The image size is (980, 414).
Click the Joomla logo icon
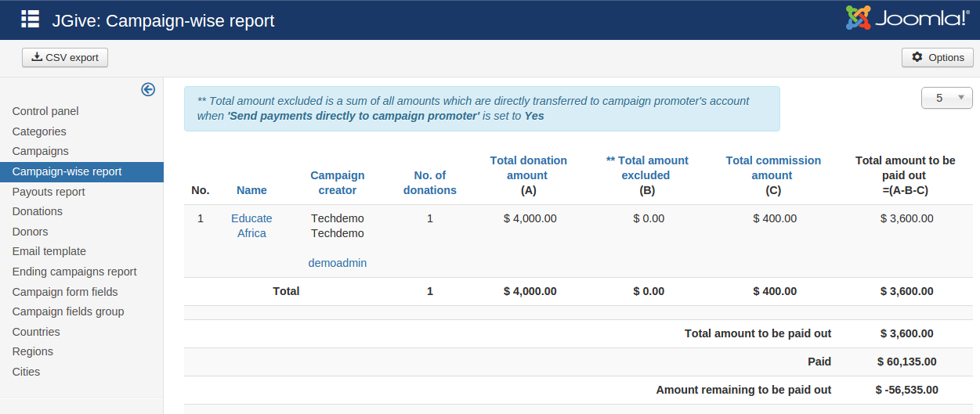pyautogui.click(x=859, y=19)
